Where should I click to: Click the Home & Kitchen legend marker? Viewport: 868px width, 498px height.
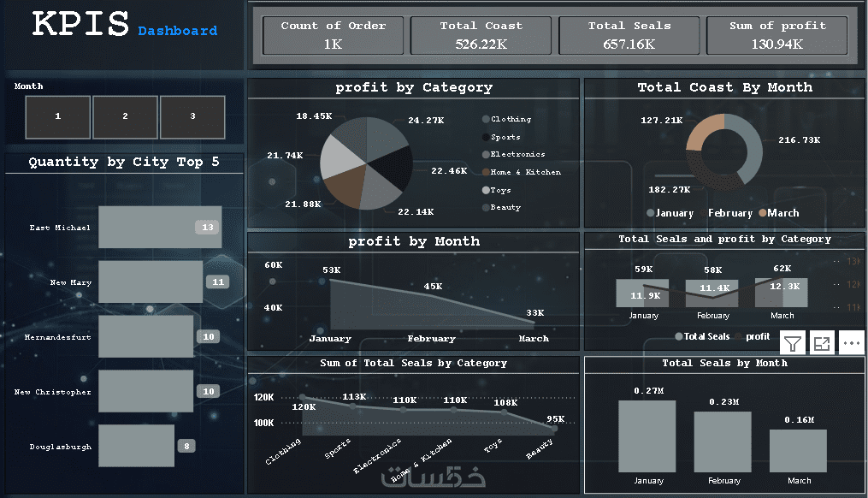486,172
